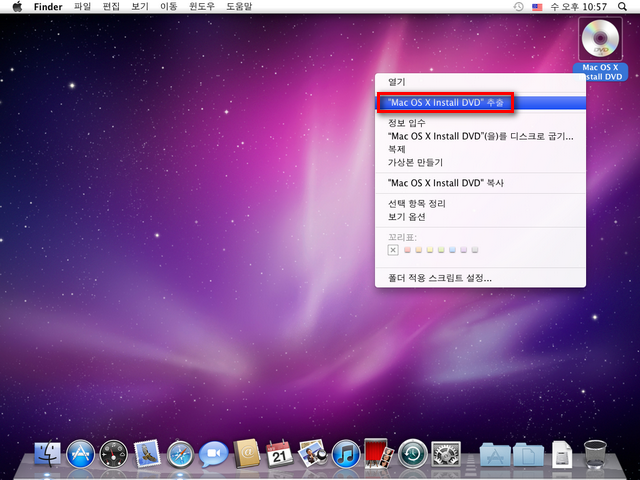This screenshot has width=640, height=480.
Task: Open Time Machine in the Dock
Action: (413, 454)
